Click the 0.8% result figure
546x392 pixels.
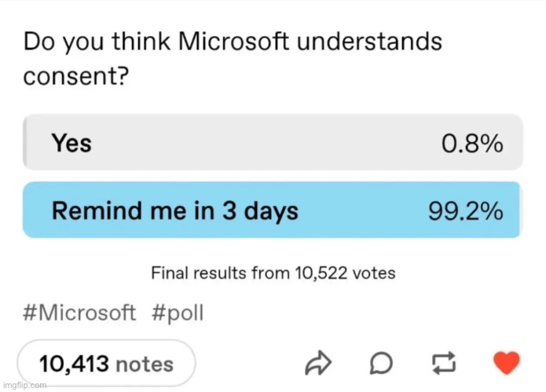472,143
